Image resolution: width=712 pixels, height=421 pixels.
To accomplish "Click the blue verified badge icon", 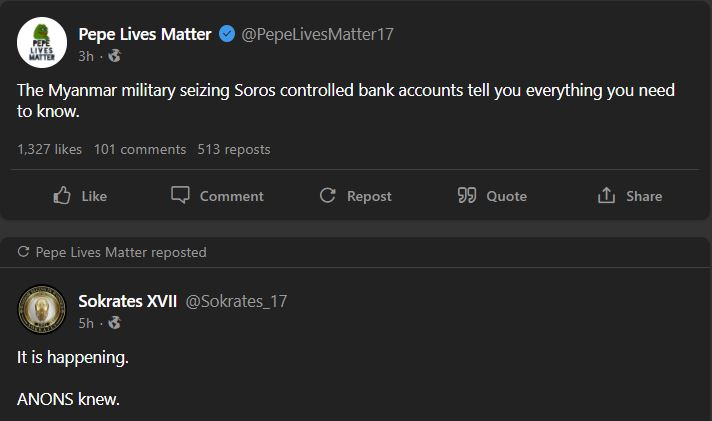I will tap(227, 34).
